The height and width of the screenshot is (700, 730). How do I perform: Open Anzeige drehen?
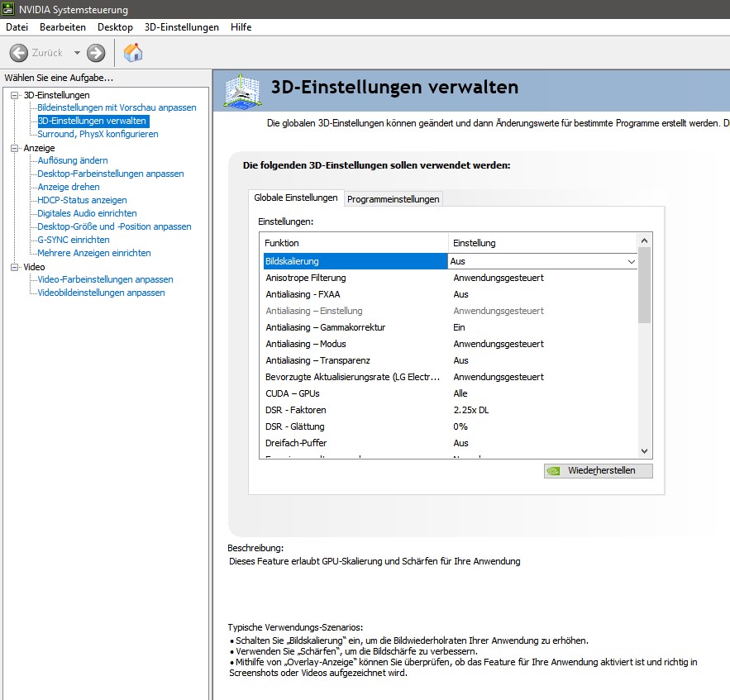click(x=69, y=187)
